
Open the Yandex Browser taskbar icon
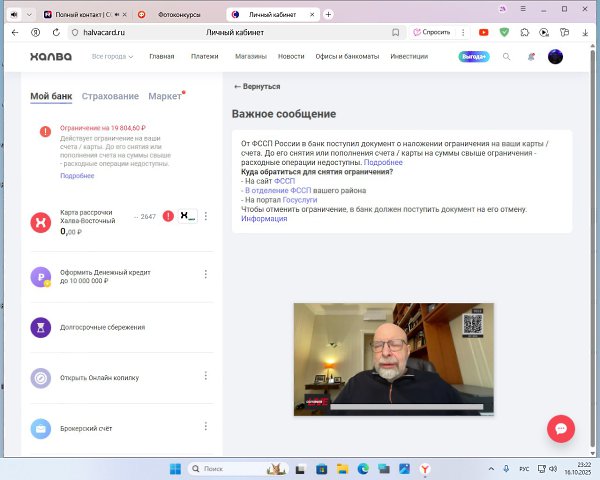(x=424, y=468)
